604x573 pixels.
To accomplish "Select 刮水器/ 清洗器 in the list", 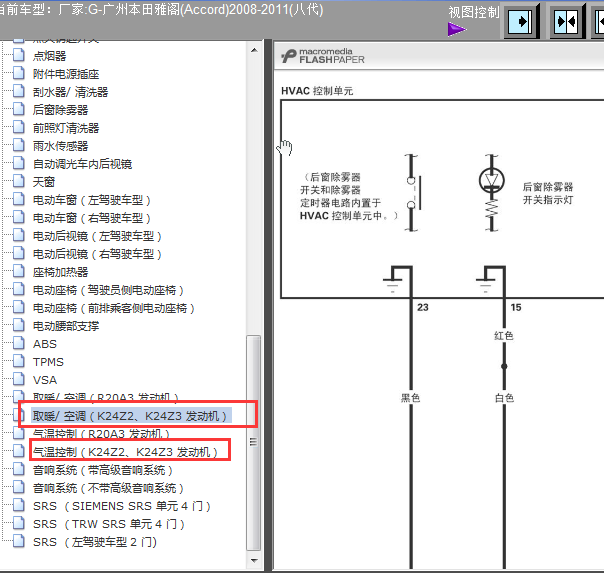I will pos(70,92).
